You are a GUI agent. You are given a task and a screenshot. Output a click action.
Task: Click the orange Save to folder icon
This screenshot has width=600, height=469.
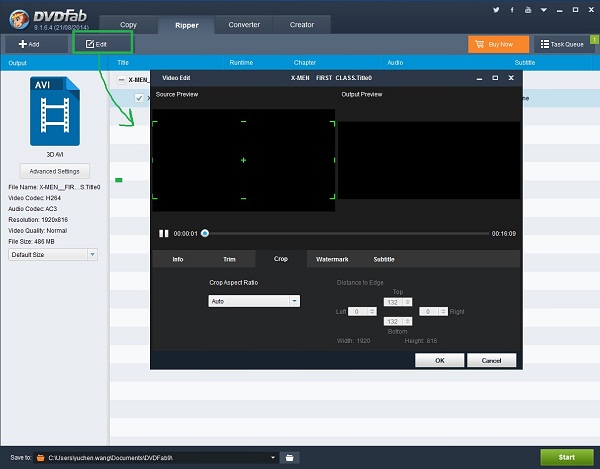40,458
